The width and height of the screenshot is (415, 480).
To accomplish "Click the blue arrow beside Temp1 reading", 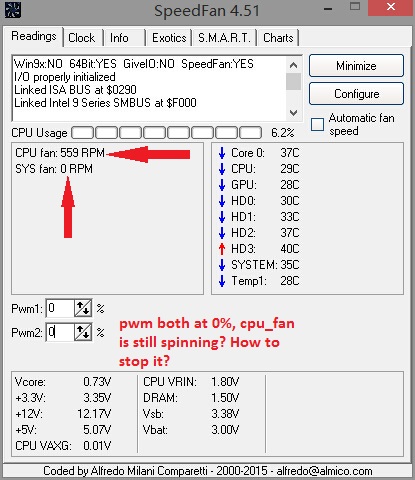I will click(222, 281).
